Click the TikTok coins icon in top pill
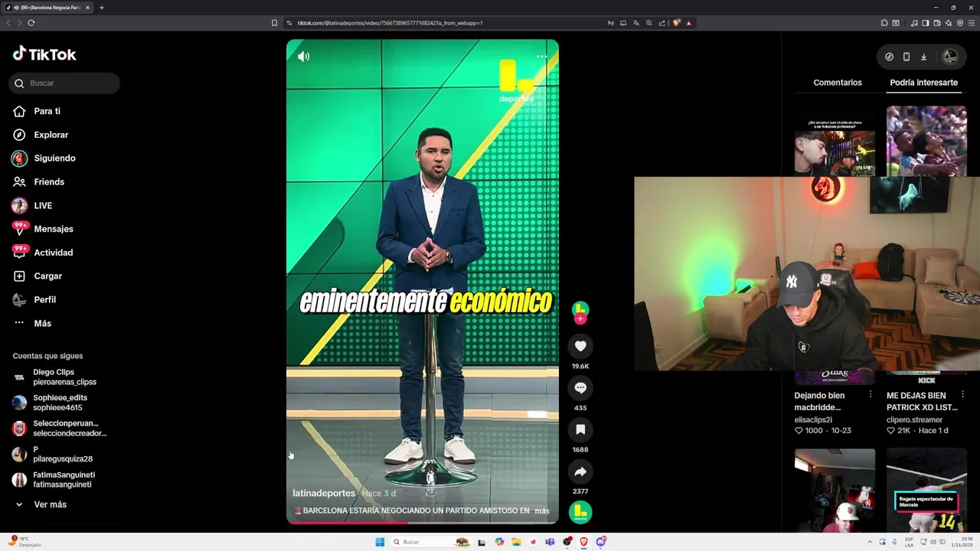The image size is (980, 551). pos(889,57)
